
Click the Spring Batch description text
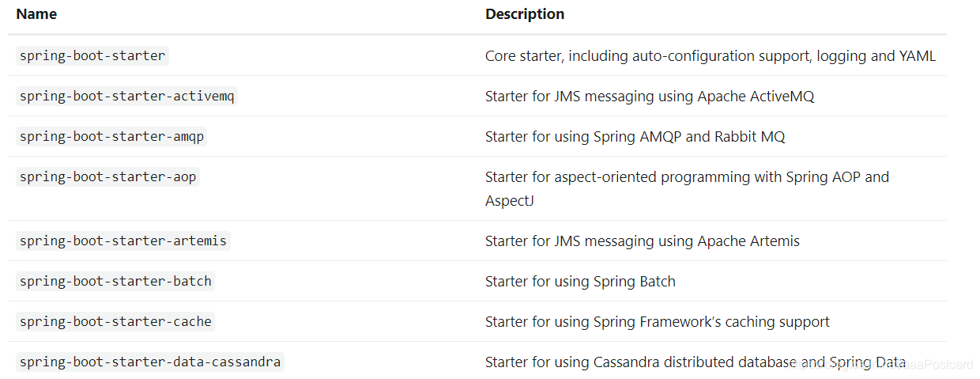click(x=580, y=282)
